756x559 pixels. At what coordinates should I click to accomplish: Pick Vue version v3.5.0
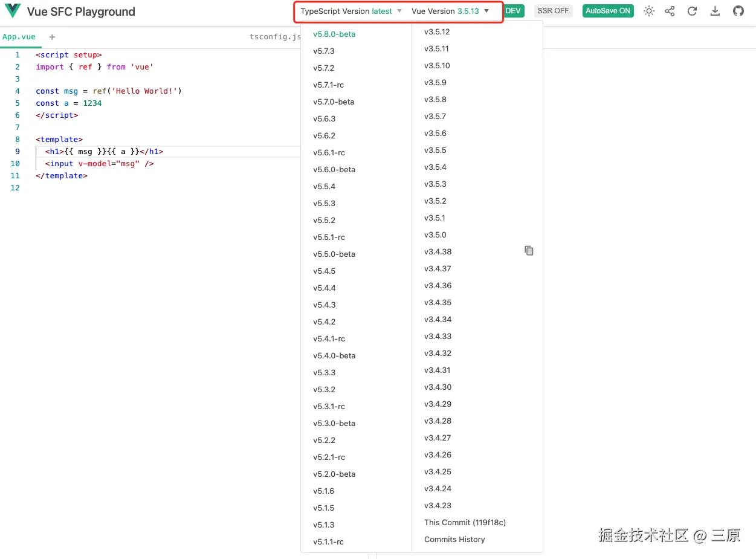[x=435, y=235]
